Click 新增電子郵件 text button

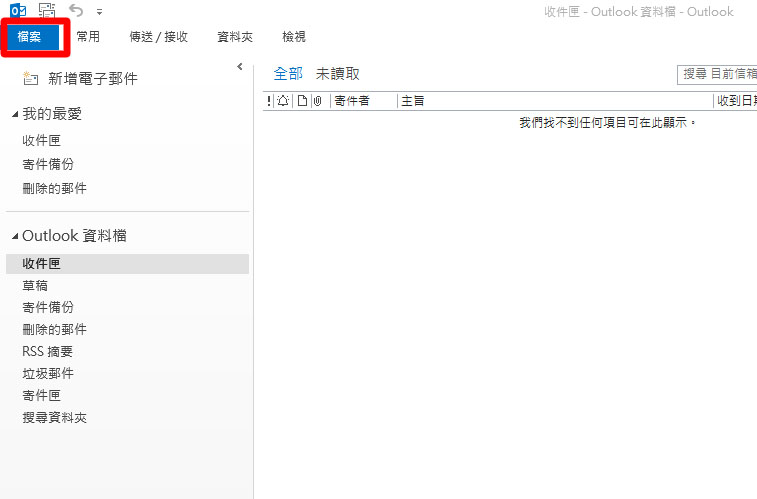[x=93, y=79]
